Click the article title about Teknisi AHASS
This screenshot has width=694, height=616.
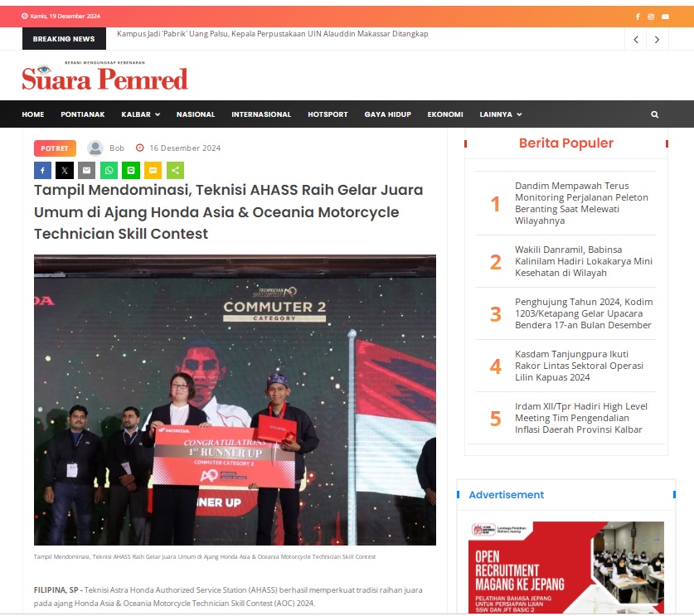coord(228,212)
